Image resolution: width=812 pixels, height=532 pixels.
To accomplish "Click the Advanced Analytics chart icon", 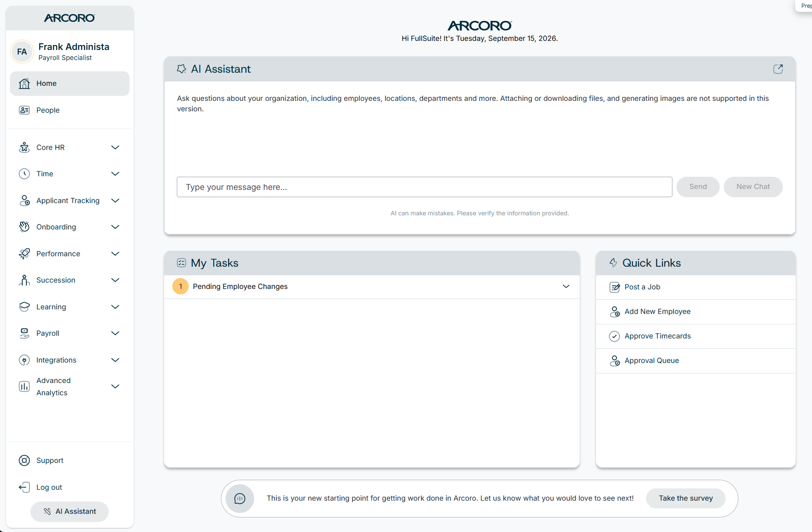I will point(24,387).
